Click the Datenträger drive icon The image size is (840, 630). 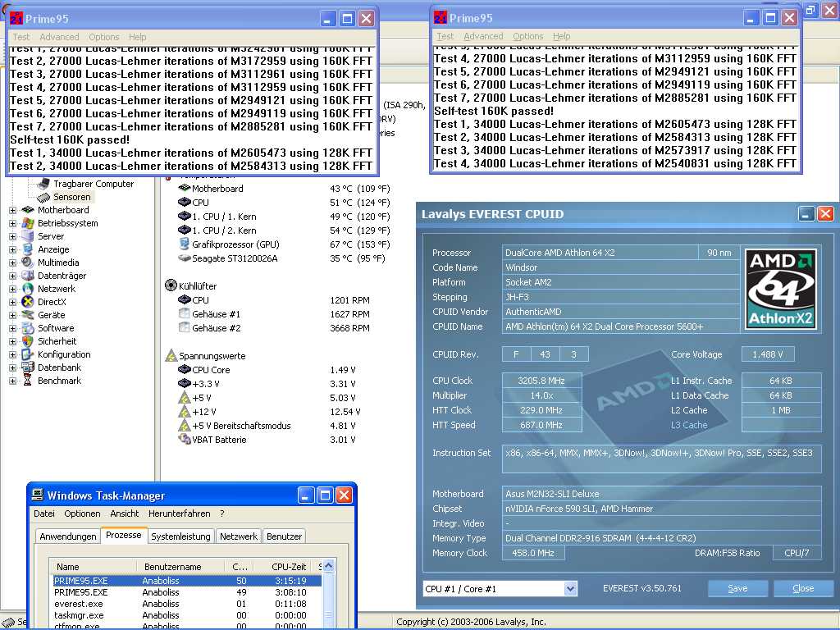(x=27, y=276)
